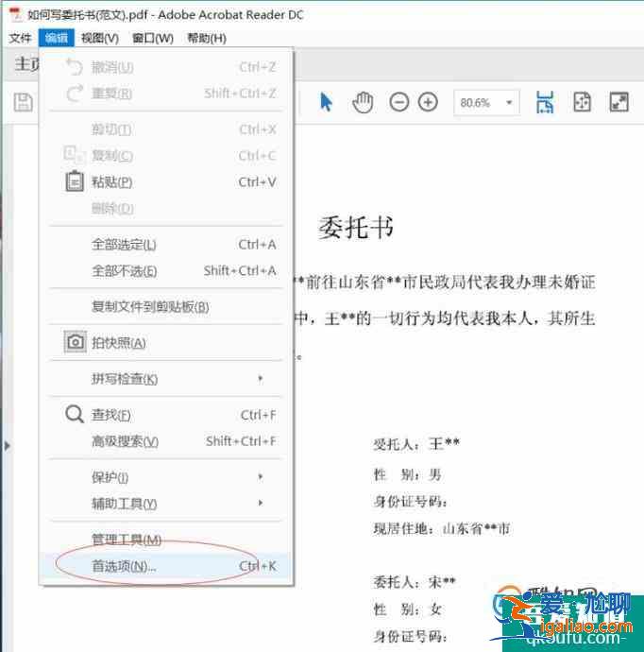Choose 复制文件到剪贴板(B) entry

[166, 306]
